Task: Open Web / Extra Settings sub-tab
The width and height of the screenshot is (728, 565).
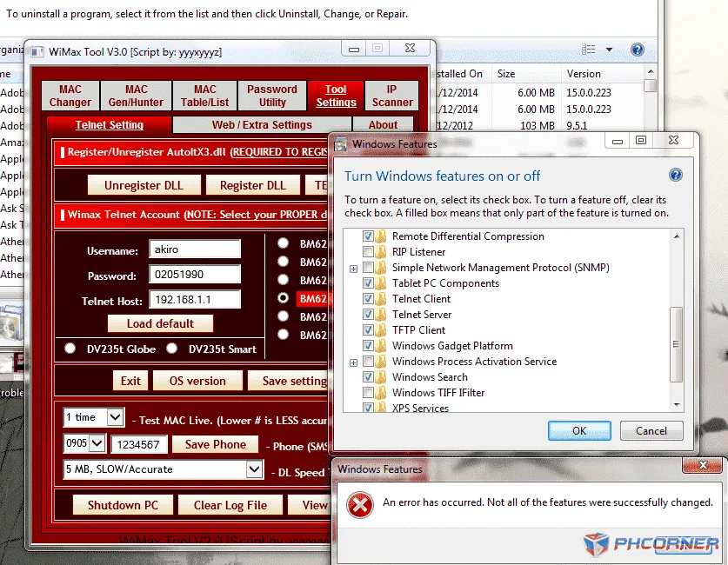Action: pos(262,125)
